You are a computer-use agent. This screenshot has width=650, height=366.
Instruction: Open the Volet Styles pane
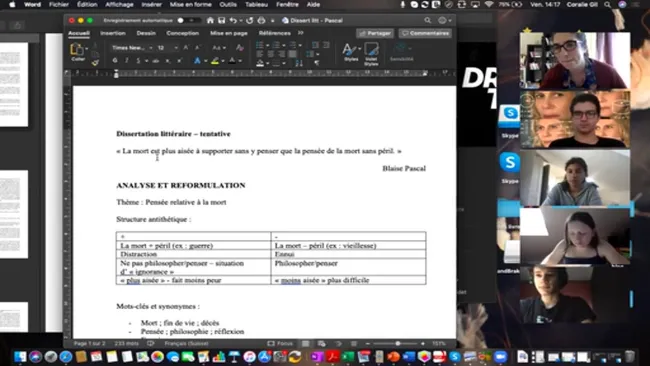tap(371, 55)
